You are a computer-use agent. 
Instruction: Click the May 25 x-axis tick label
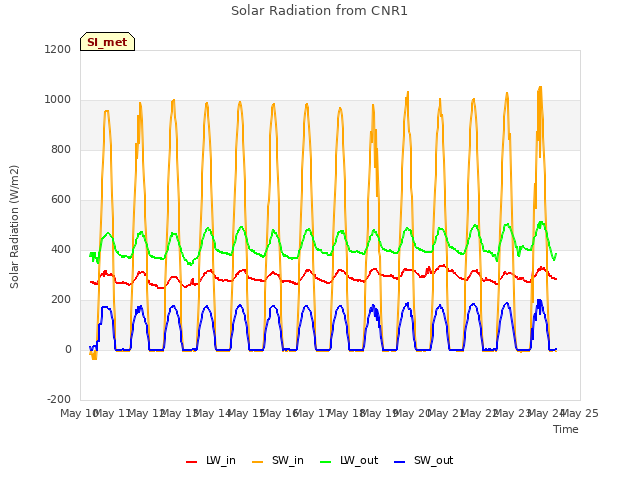[580, 413]
